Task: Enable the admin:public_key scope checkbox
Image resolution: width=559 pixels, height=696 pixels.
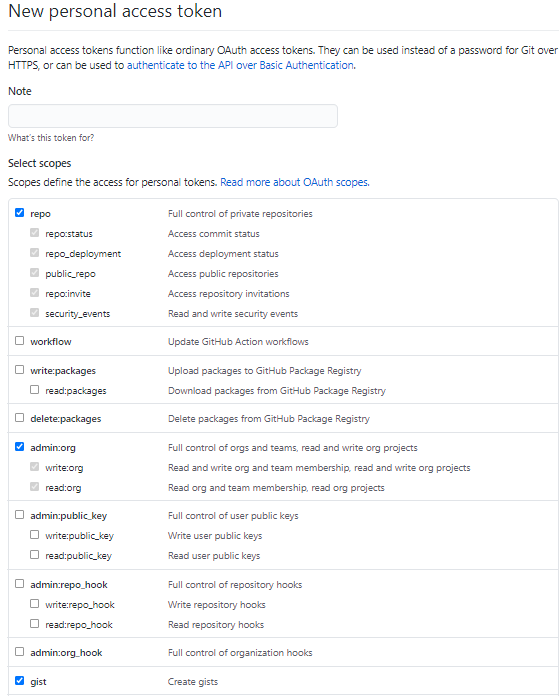Action: tap(20, 514)
